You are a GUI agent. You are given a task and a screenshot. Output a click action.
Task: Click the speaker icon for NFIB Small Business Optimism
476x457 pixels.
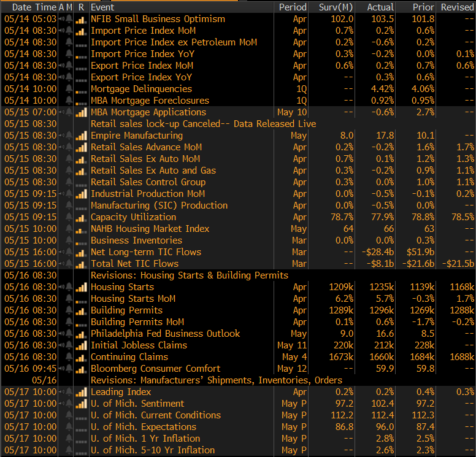click(61, 19)
